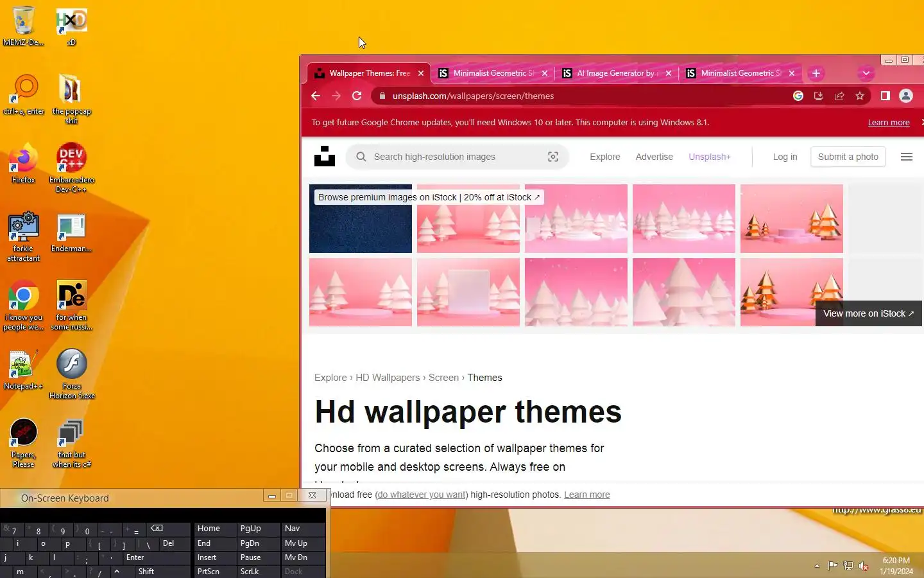The height and width of the screenshot is (578, 924).
Task: Toggle ScrLk key on On-Screen Keyboard
Action: pos(258,571)
